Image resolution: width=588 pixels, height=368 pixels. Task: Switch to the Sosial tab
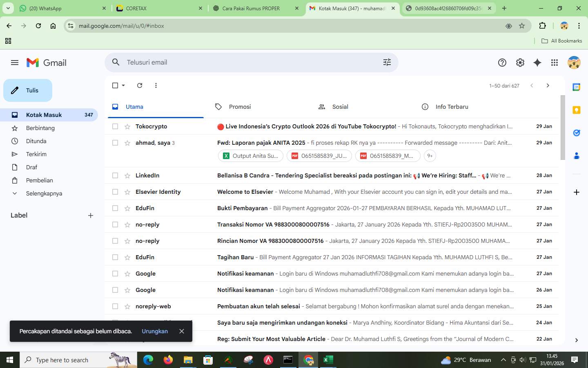coord(340,107)
